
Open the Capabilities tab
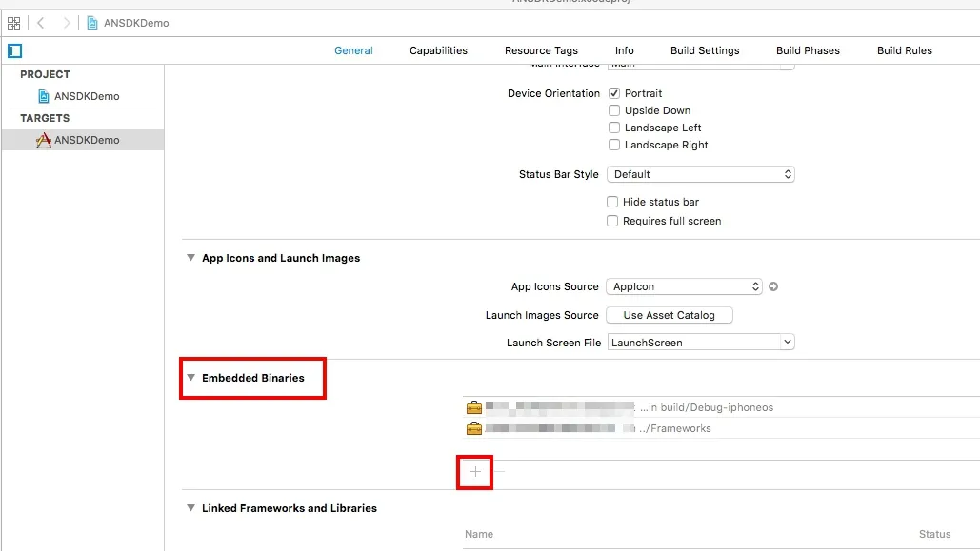[438, 50]
